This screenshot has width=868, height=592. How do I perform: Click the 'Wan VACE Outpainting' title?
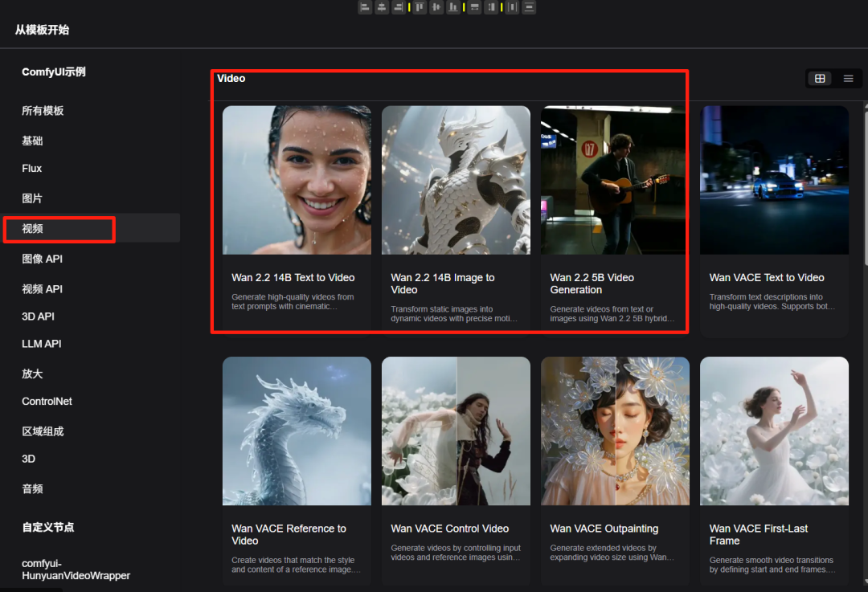tap(604, 529)
